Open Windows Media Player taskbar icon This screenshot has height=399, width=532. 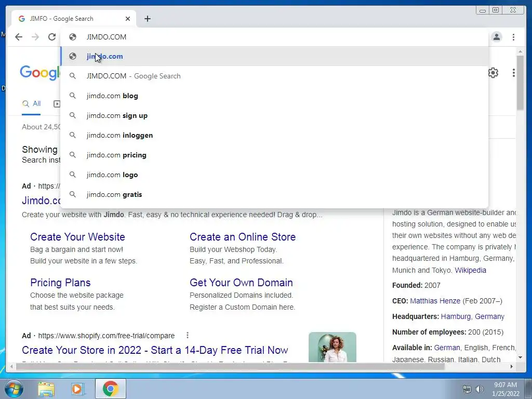click(77, 389)
